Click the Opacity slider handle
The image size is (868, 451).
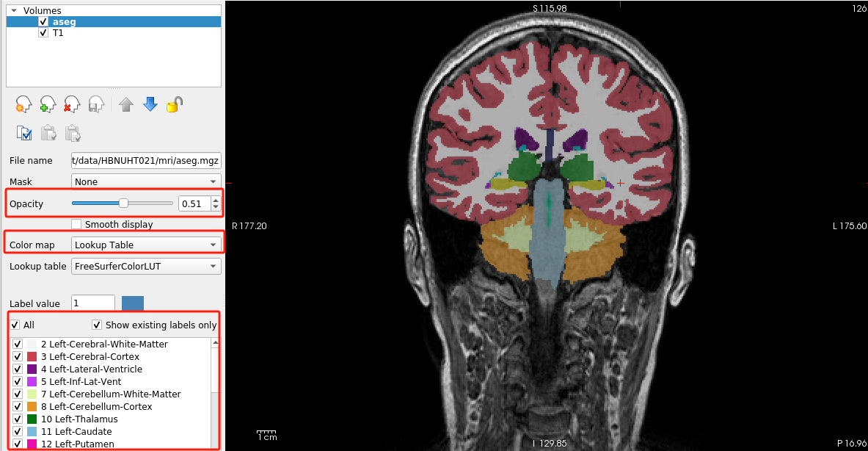[123, 203]
